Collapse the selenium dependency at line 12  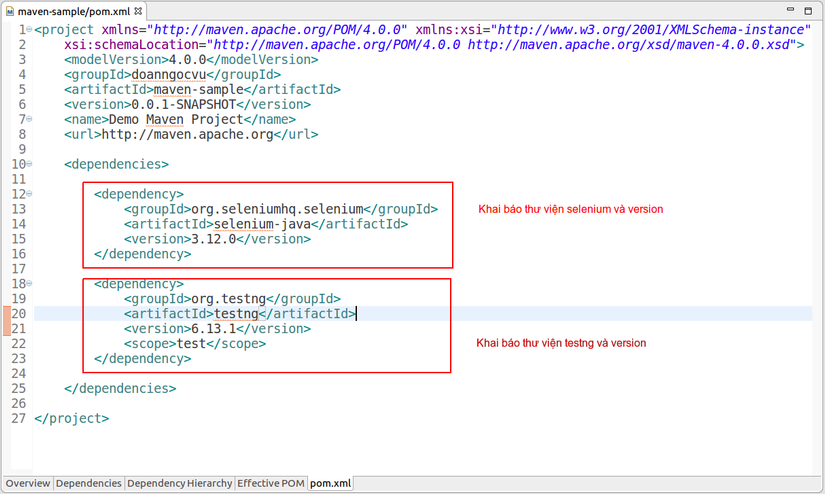click(x=29, y=194)
